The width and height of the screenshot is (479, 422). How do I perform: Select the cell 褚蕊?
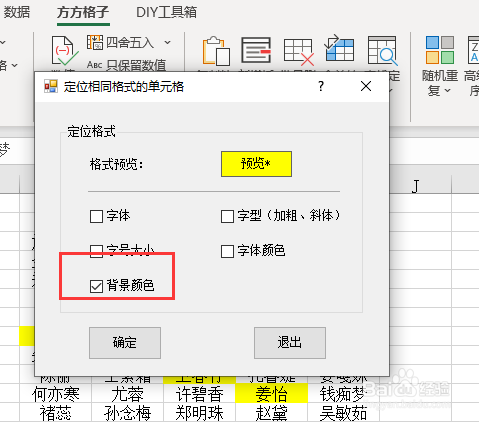pos(55,413)
